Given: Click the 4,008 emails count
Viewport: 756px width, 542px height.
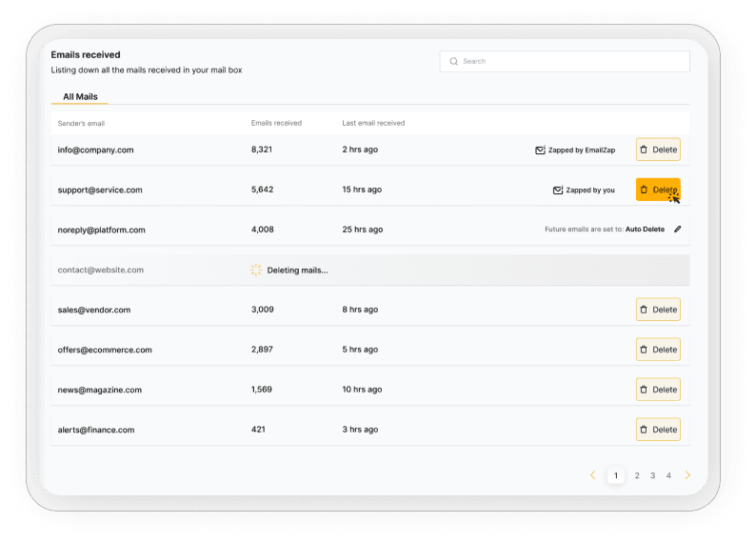Looking at the screenshot, I should pos(262,230).
